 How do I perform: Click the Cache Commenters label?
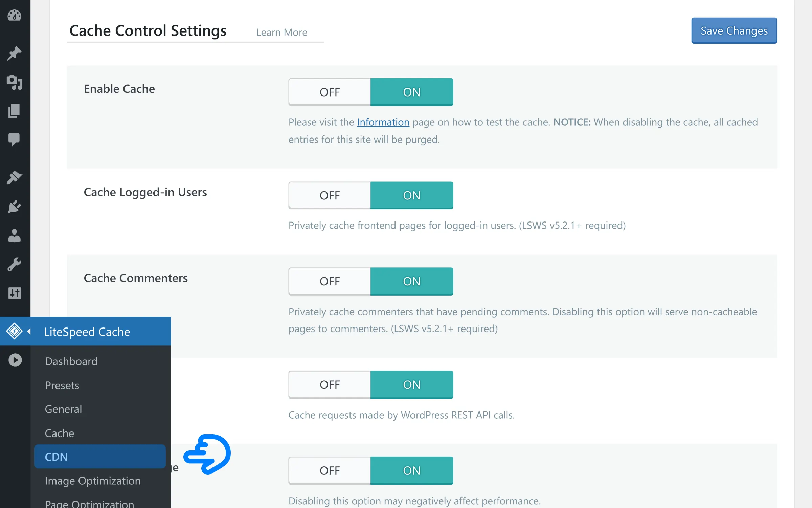(136, 278)
